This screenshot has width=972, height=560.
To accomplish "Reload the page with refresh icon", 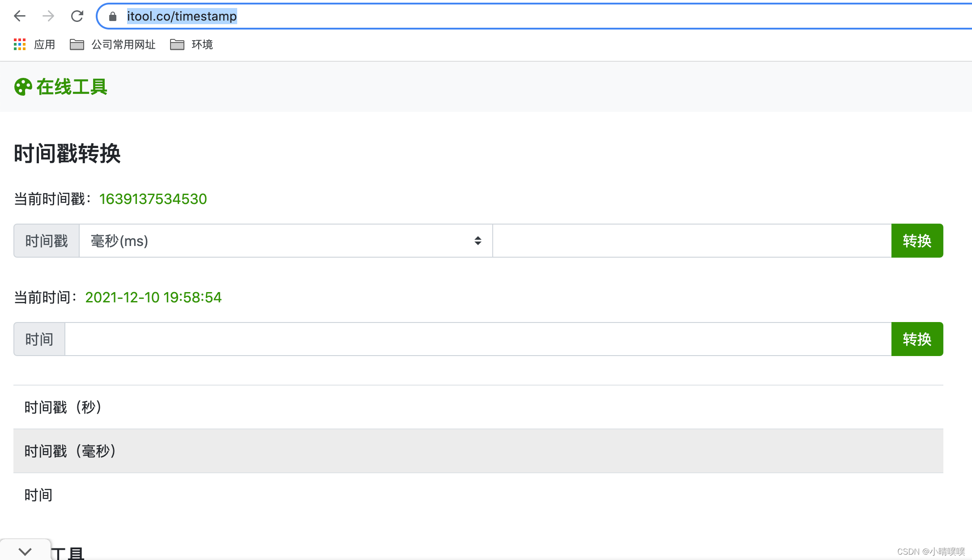I will (x=77, y=16).
